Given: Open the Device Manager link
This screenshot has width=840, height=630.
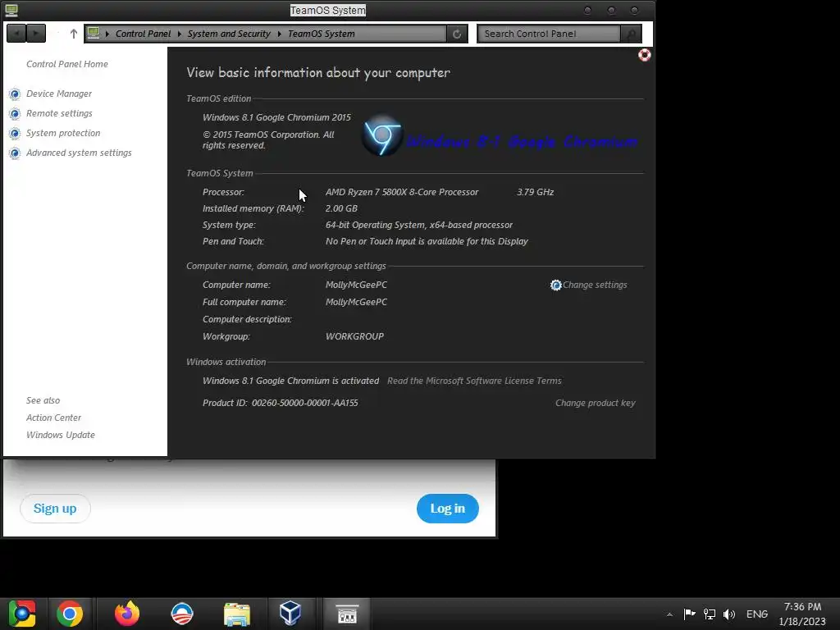Looking at the screenshot, I should point(59,94).
